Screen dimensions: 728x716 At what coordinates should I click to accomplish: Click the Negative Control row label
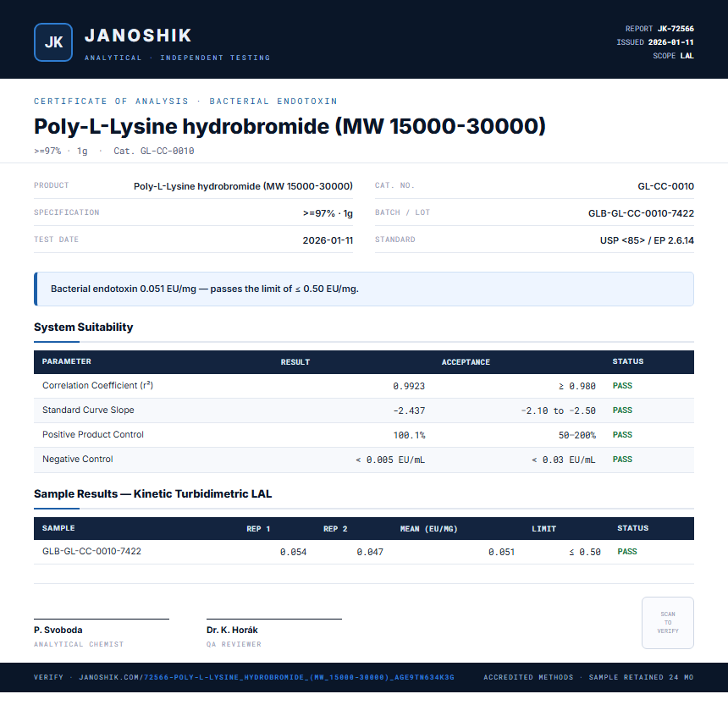(x=78, y=460)
